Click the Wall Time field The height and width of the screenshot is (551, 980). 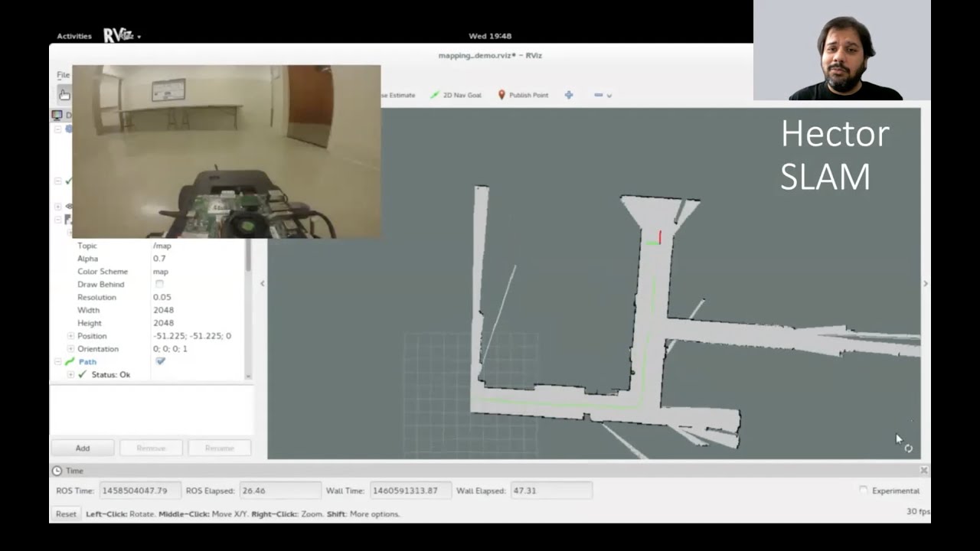410,491
